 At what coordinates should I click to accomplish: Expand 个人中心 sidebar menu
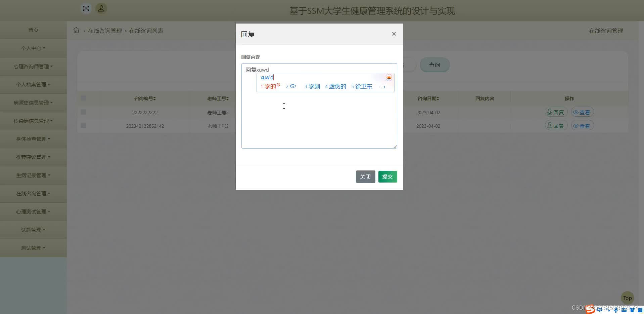click(x=33, y=48)
